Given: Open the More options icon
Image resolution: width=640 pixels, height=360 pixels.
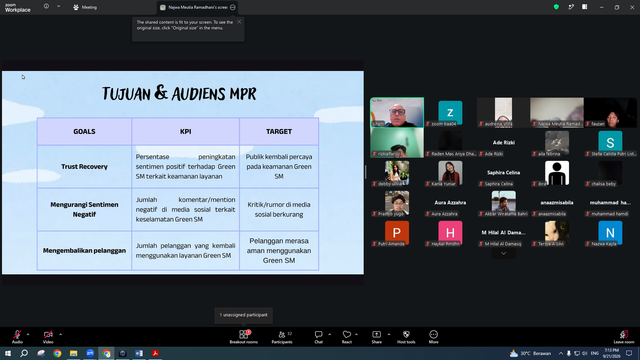Looking at the screenshot, I should click(x=433, y=337).
